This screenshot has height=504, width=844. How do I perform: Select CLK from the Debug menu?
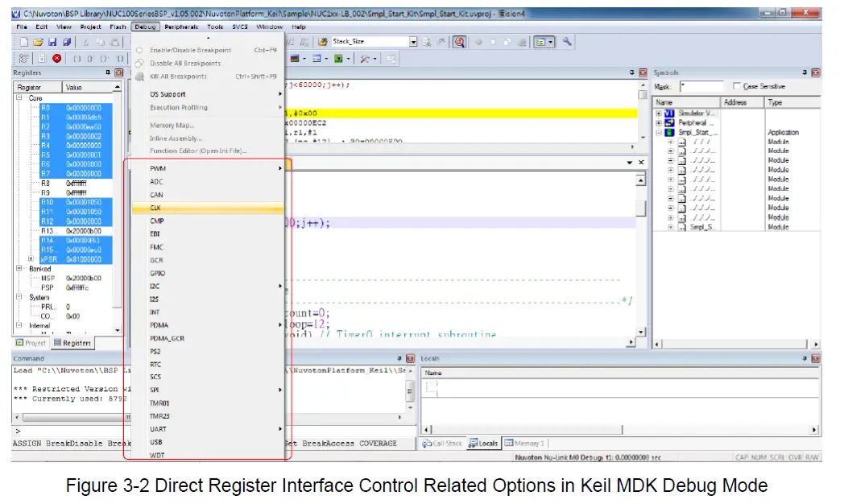tap(156, 208)
